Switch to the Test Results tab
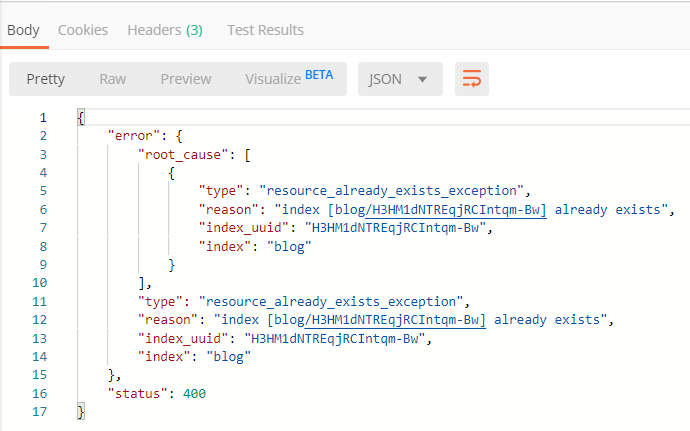The height and width of the screenshot is (431, 690). coord(265,30)
